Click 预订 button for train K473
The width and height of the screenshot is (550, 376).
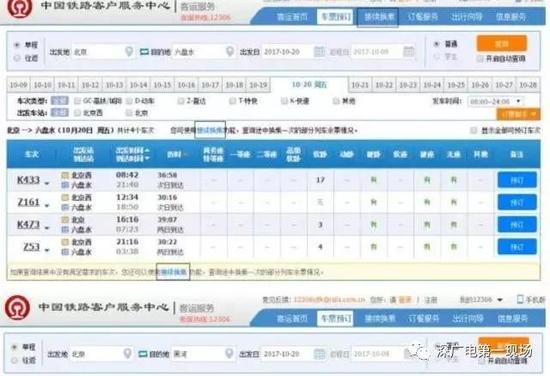pos(517,224)
